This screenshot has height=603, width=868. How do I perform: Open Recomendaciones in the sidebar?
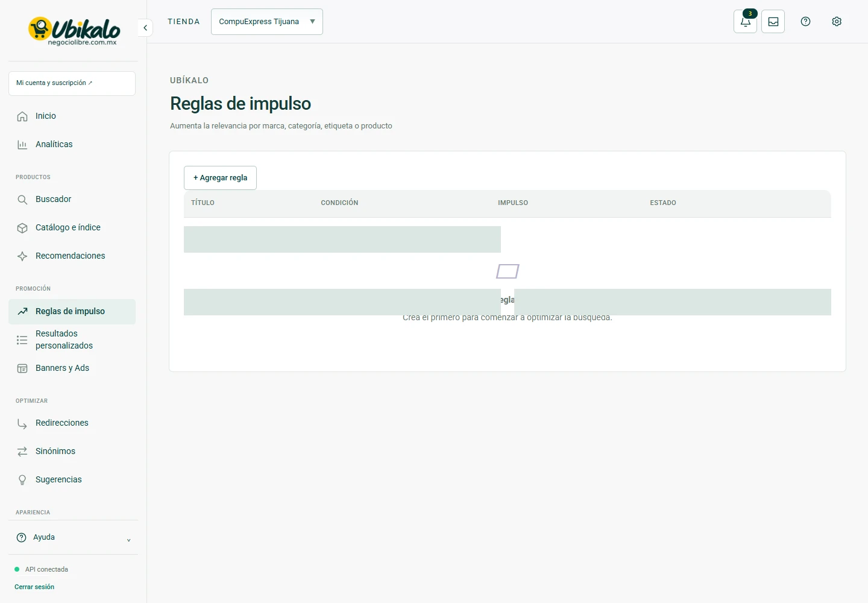pyautogui.click(x=72, y=256)
